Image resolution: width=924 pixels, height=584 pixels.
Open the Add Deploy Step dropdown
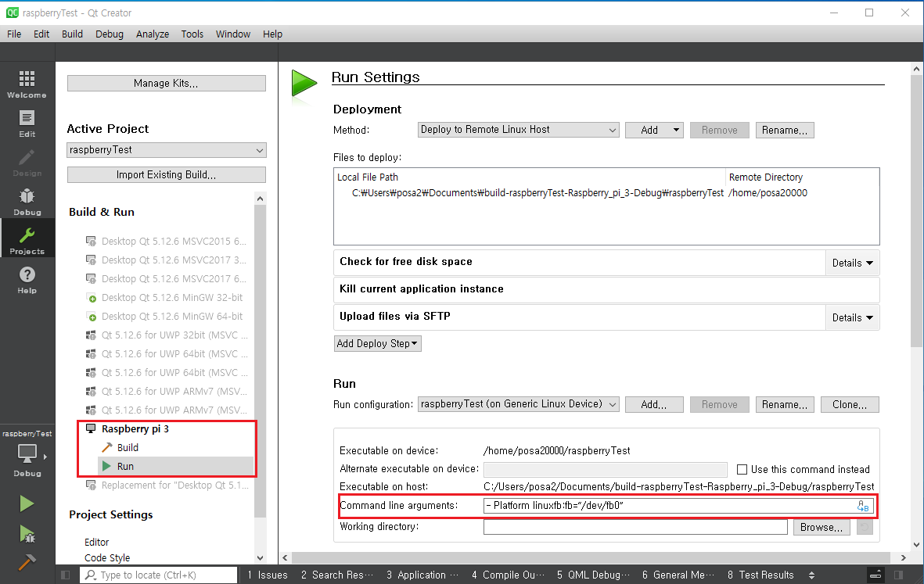(377, 344)
